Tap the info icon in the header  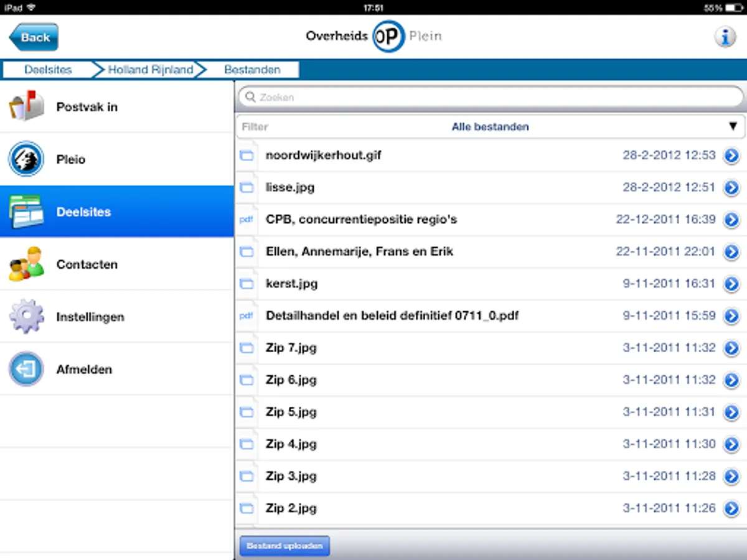[724, 37]
